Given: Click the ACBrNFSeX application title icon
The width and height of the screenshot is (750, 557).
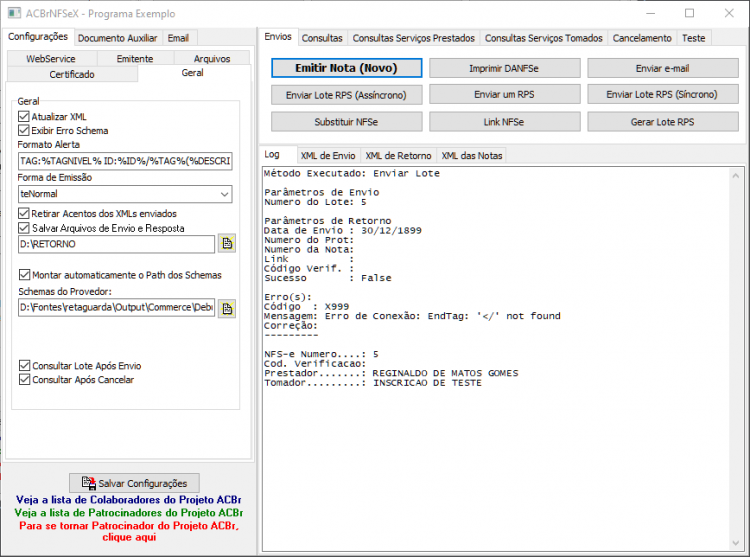Looking at the screenshot, I should click(14, 13).
